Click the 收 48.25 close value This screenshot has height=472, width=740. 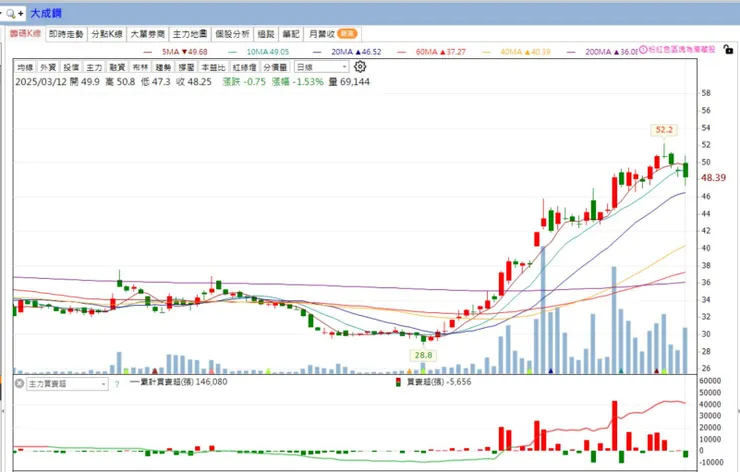pos(194,82)
